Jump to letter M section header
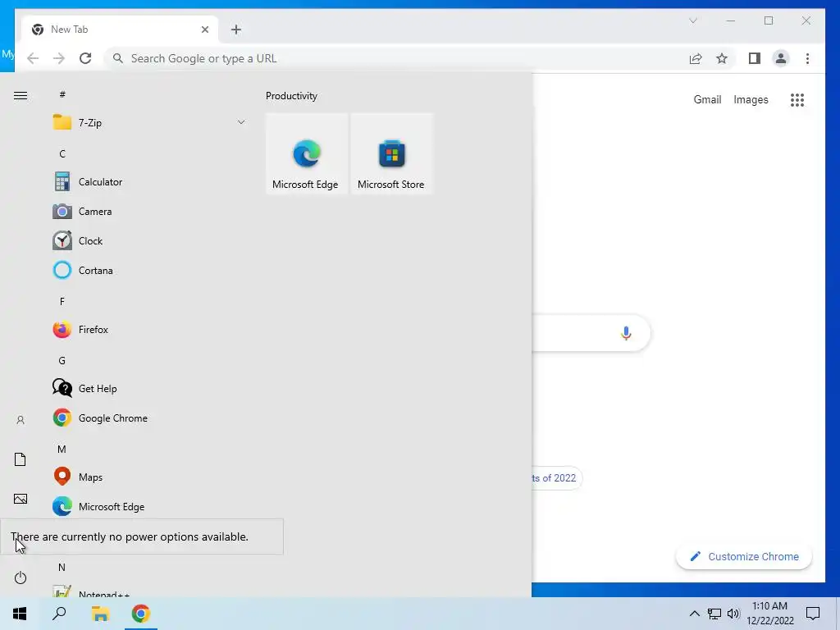The width and height of the screenshot is (840, 630). point(62,449)
